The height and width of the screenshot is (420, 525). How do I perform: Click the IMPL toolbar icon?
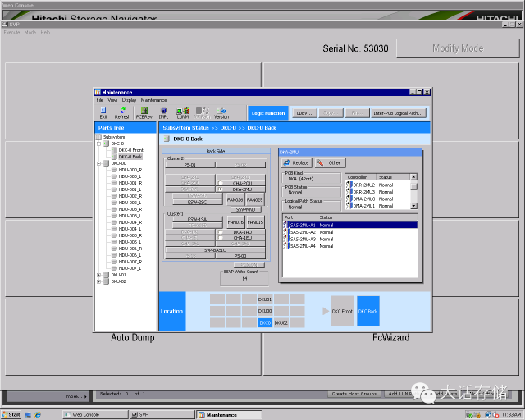(163, 111)
